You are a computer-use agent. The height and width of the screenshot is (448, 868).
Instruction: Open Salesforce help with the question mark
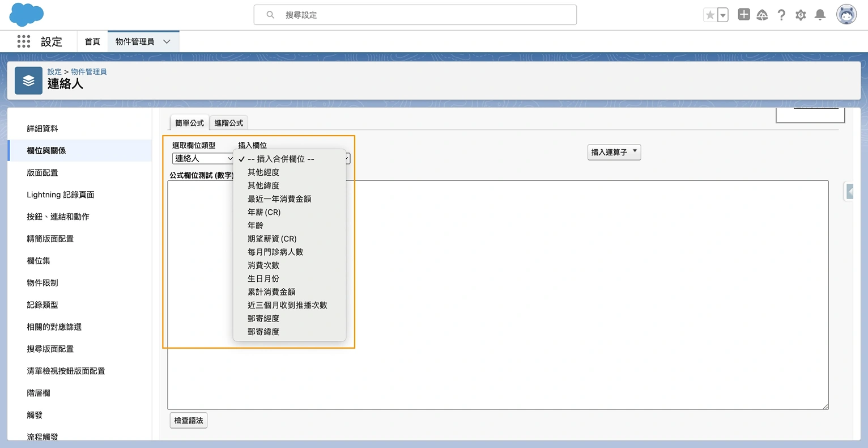(781, 14)
